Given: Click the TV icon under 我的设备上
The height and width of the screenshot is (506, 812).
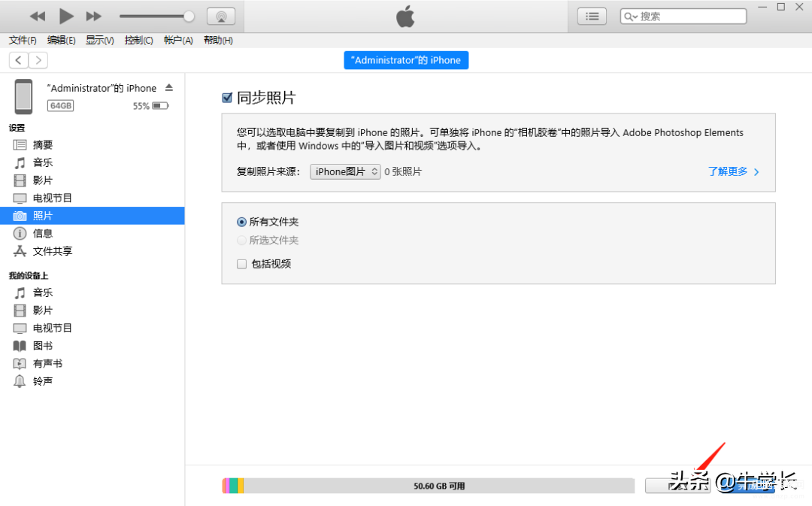Looking at the screenshot, I should pos(20,329).
